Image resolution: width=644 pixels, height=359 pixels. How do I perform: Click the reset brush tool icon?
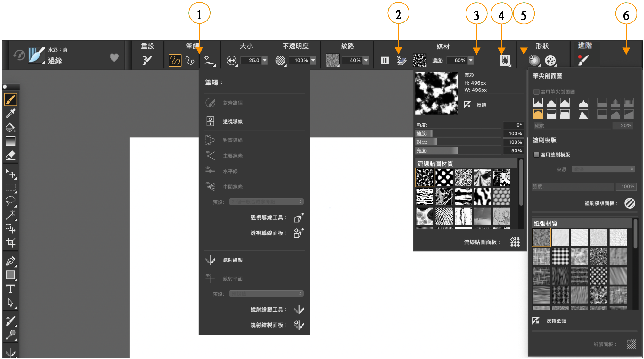[147, 60]
